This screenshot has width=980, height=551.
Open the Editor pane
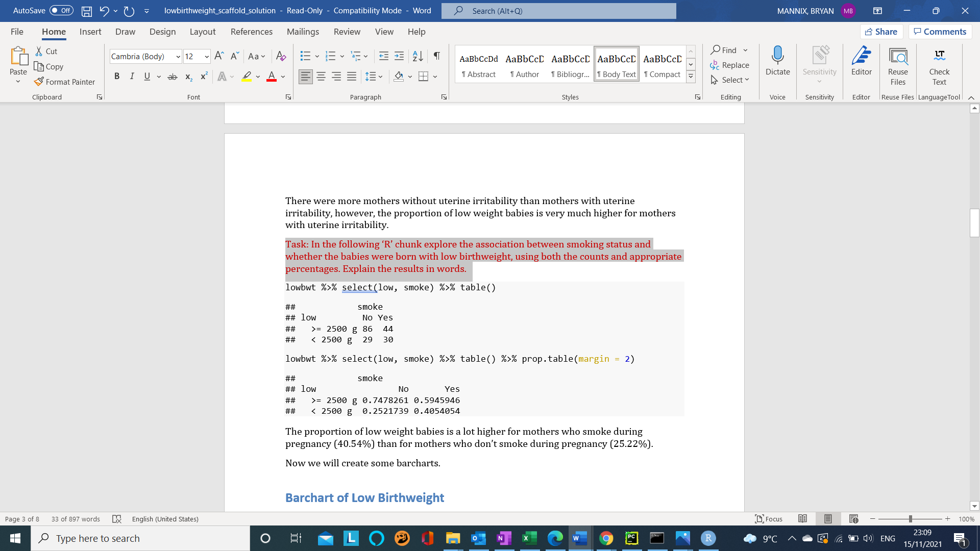click(x=861, y=63)
